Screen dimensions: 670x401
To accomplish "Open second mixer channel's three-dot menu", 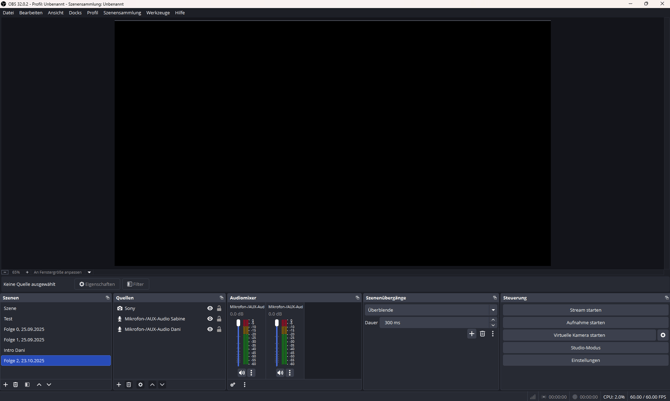I will click(x=290, y=373).
